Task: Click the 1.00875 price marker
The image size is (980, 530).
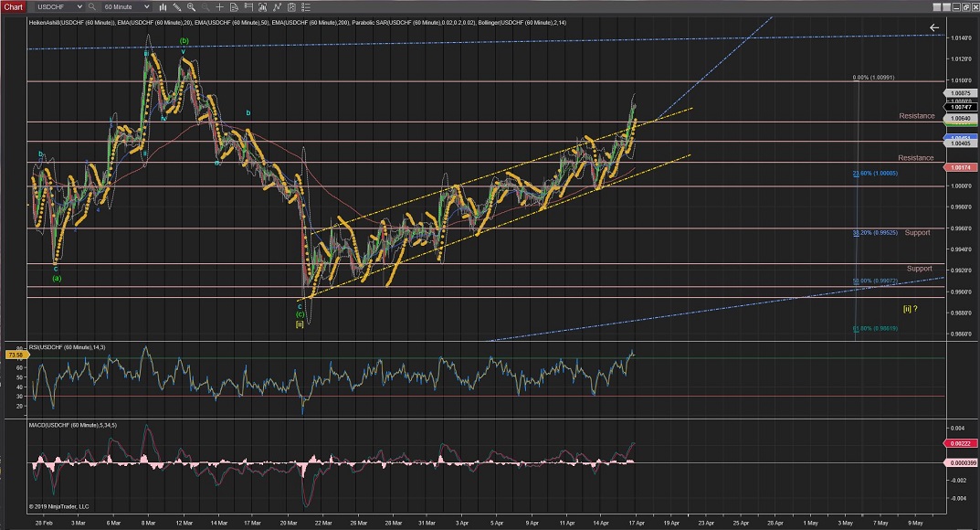Action: click(x=961, y=93)
